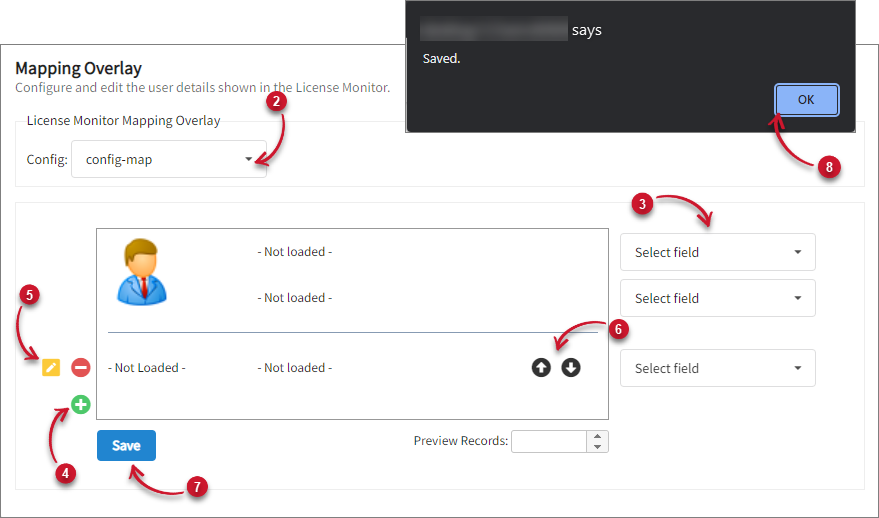Click the 'Config:' label
This screenshot has width=879, height=518.
(47, 160)
